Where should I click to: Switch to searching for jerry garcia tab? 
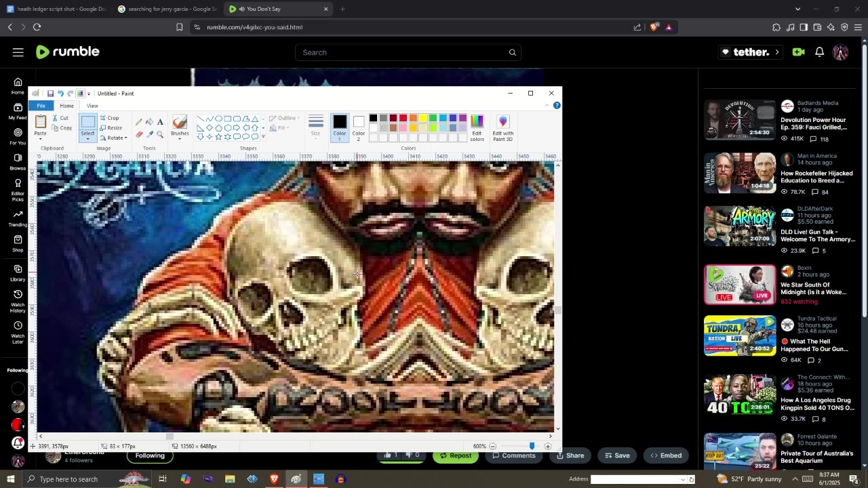pos(167,9)
